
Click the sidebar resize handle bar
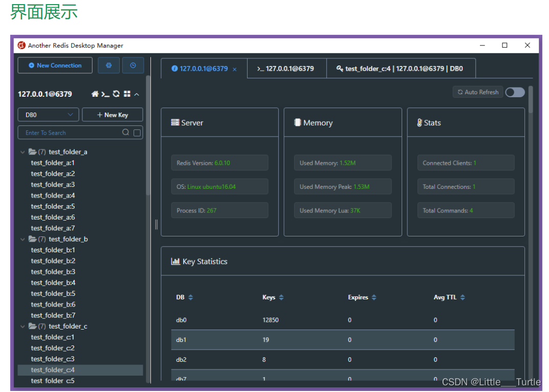(x=156, y=225)
